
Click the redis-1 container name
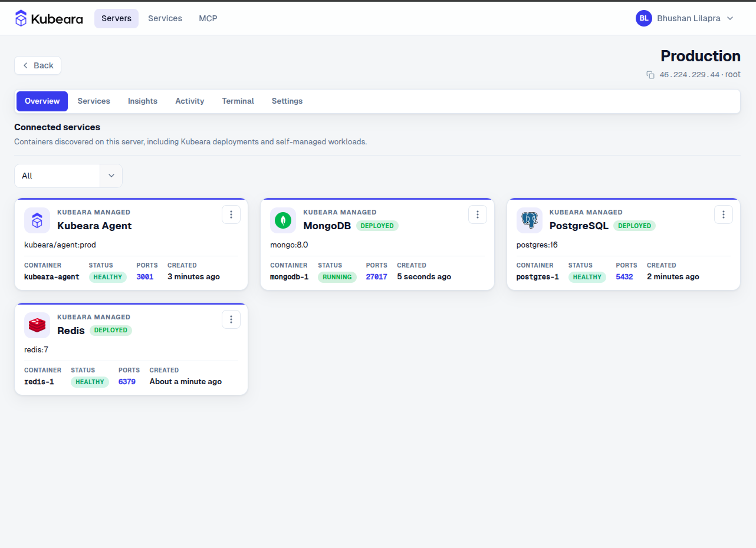coord(39,382)
